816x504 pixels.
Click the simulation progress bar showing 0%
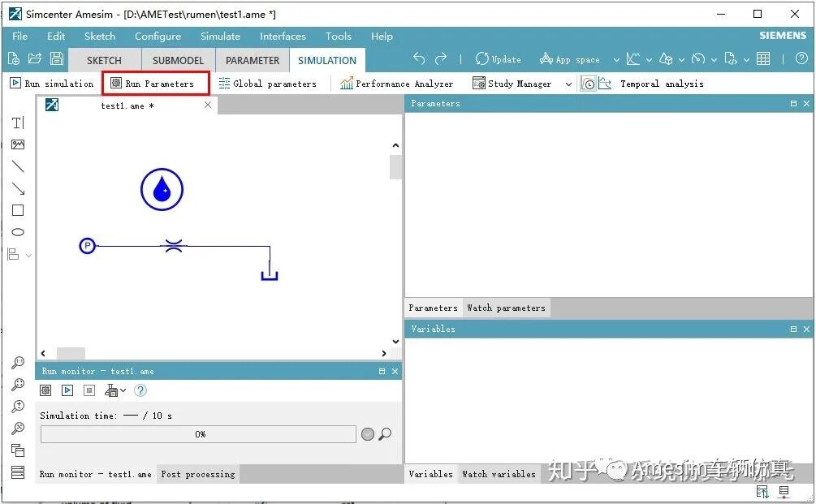pyautogui.click(x=200, y=433)
